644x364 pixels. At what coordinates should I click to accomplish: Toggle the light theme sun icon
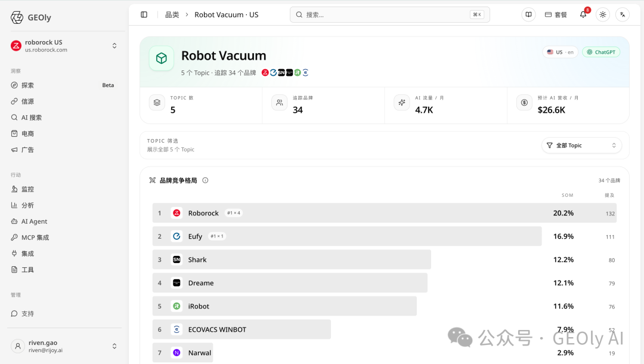[x=602, y=15]
